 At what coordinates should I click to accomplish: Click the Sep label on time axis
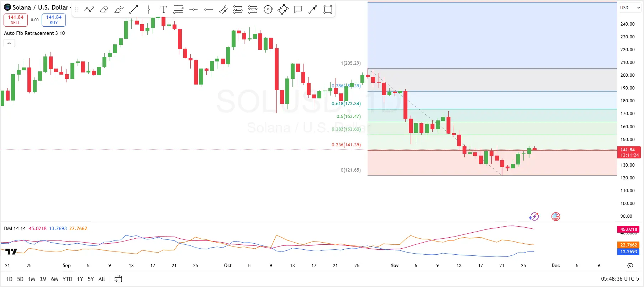coord(67,266)
